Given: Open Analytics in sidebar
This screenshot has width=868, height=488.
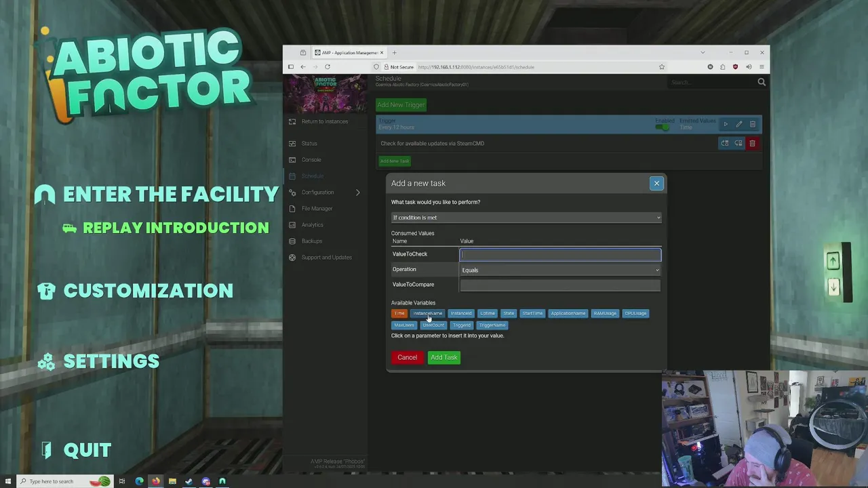Looking at the screenshot, I should [313, 225].
